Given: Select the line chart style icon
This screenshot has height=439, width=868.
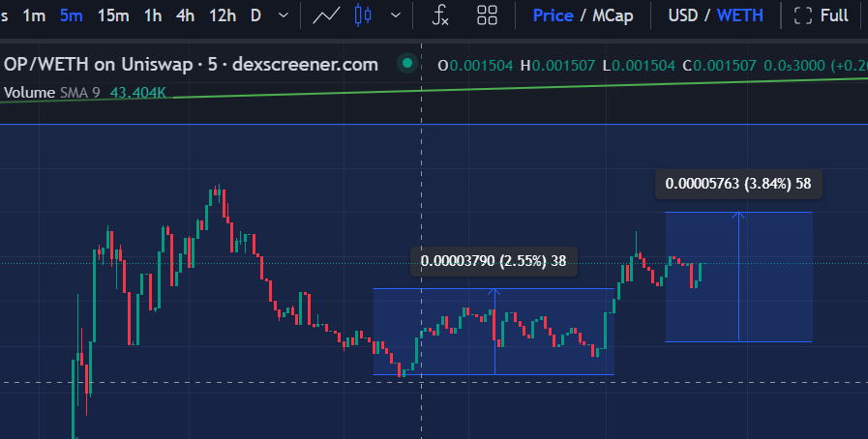Looking at the screenshot, I should point(327,15).
